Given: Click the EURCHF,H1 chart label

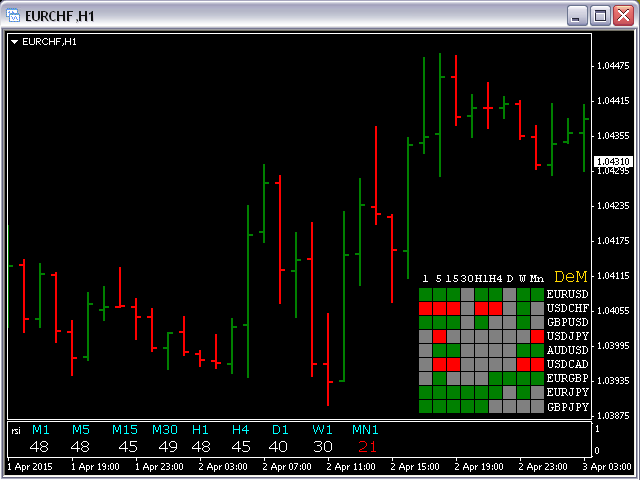Looking at the screenshot, I should click(49, 42).
